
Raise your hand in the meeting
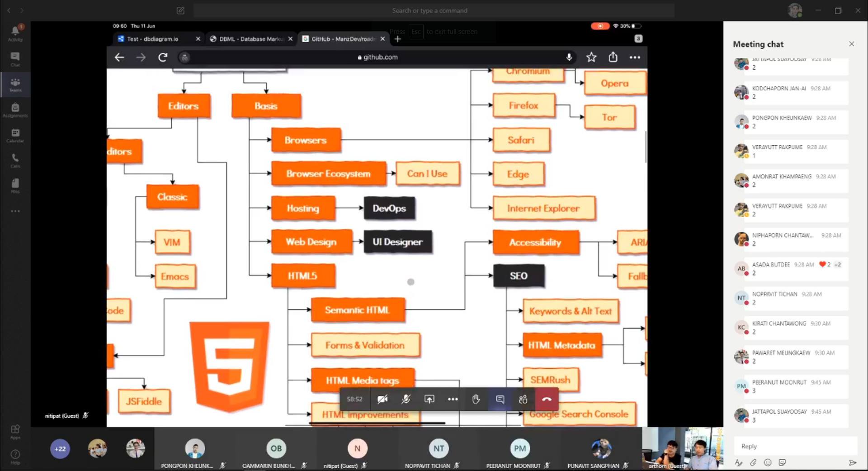coord(476,399)
